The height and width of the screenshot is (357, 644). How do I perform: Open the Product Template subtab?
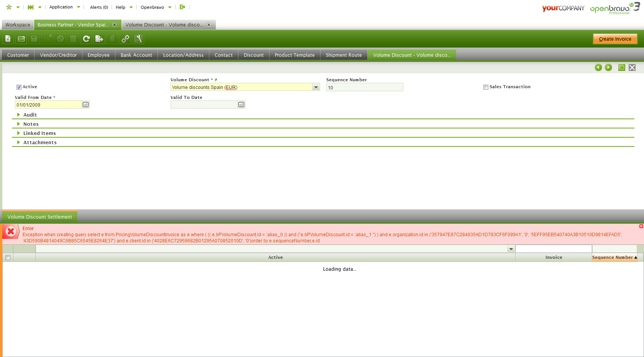click(x=295, y=55)
